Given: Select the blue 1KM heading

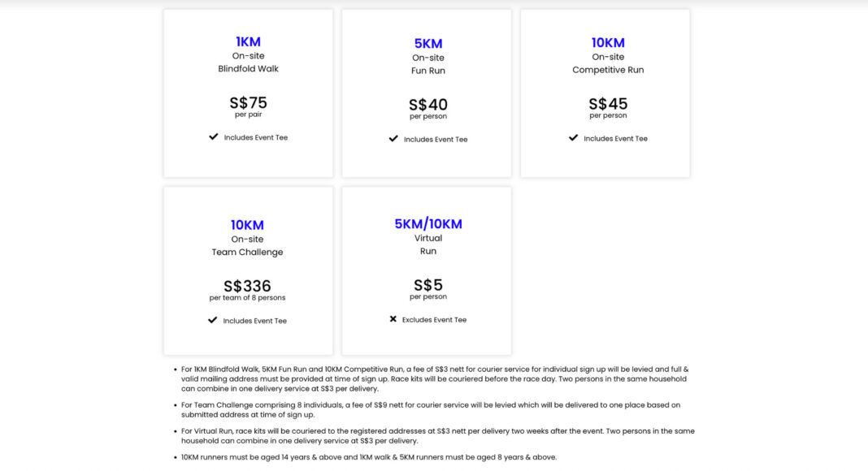Looking at the screenshot, I should click(248, 42).
